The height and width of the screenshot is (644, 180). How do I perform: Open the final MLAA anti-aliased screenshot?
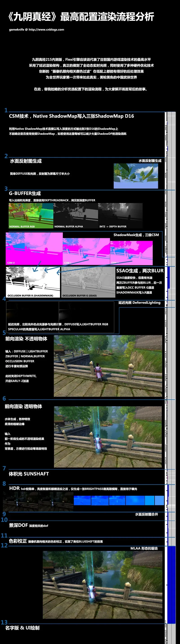click(102, 585)
